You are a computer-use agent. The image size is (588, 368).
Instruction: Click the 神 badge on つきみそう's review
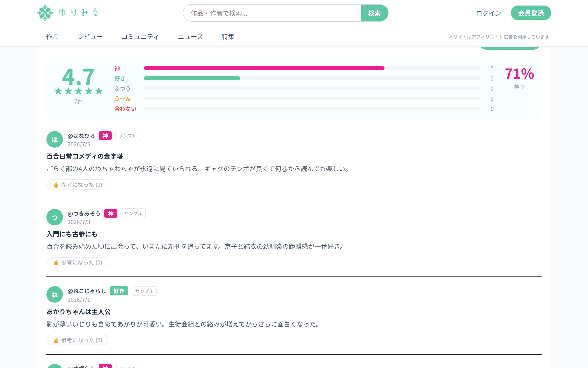[x=111, y=213]
